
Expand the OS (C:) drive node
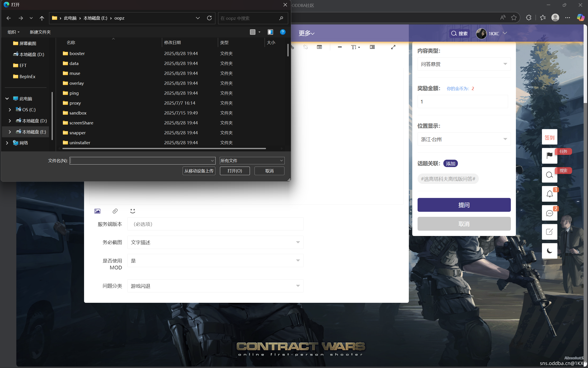pos(10,110)
